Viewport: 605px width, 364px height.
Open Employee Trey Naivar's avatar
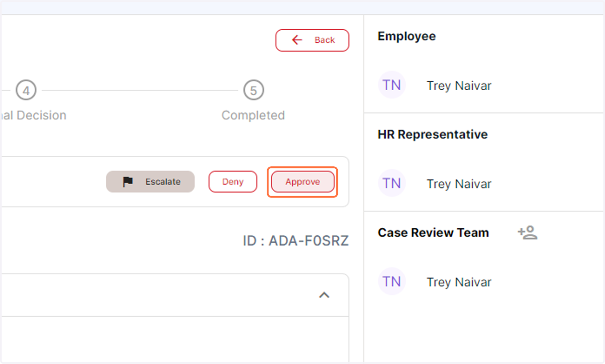coord(392,85)
